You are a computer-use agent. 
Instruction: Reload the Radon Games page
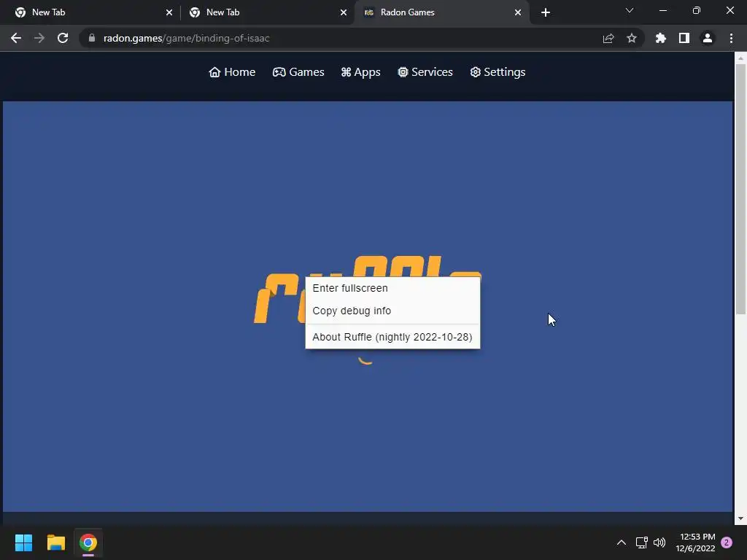63,38
